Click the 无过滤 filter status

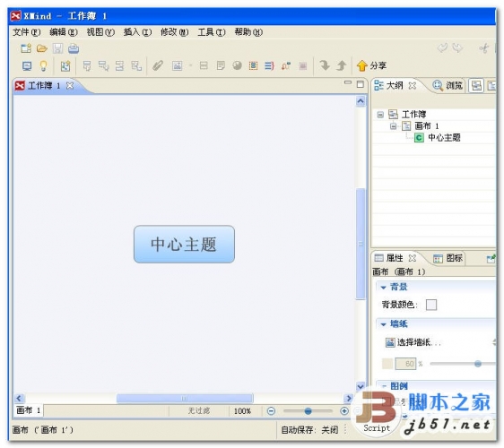pos(199,410)
